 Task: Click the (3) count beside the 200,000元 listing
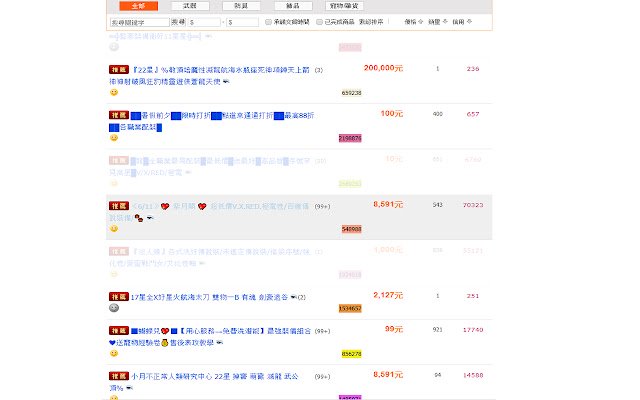click(319, 70)
